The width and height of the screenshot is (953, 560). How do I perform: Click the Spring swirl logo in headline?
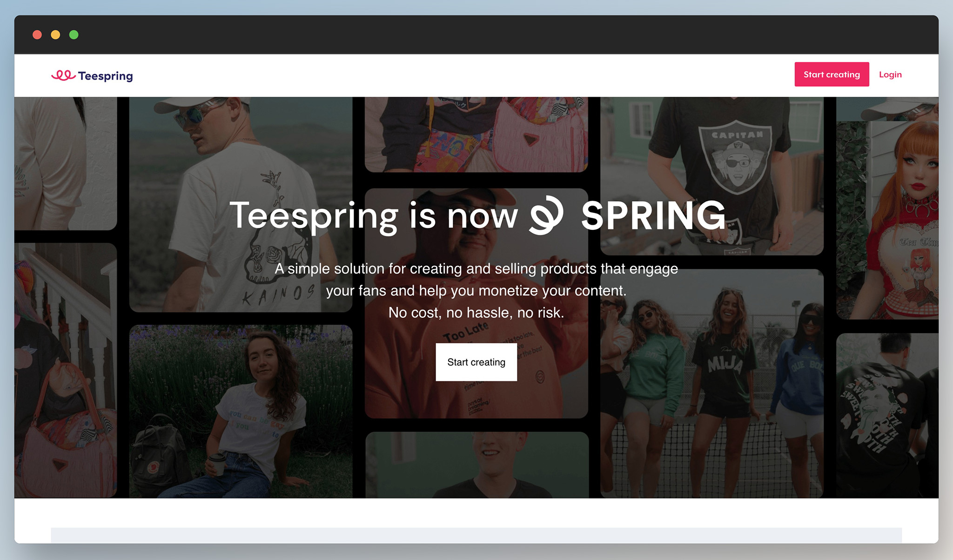pyautogui.click(x=546, y=215)
